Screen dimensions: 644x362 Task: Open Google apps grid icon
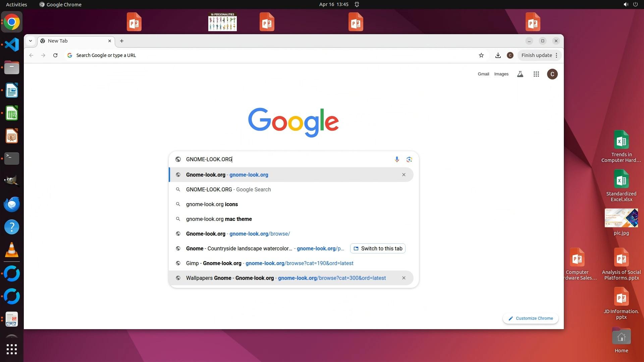coord(536,74)
